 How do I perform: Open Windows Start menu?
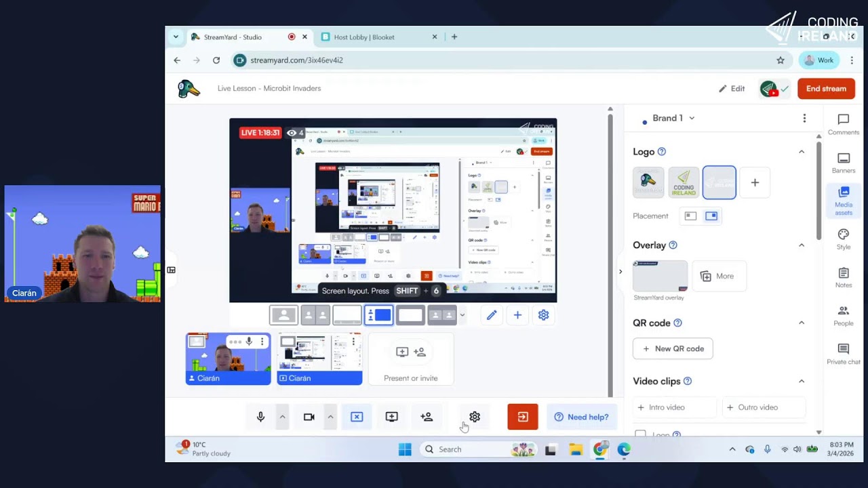405,449
